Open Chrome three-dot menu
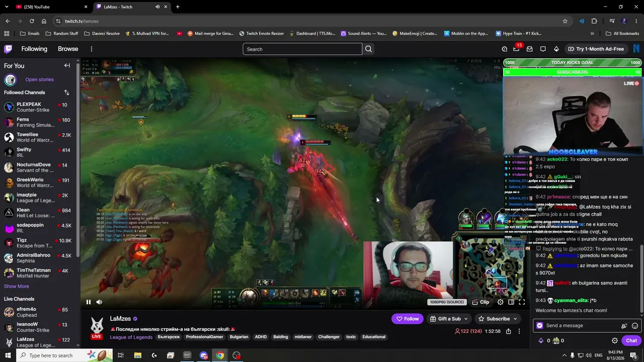644x362 pixels. click(x=636, y=21)
